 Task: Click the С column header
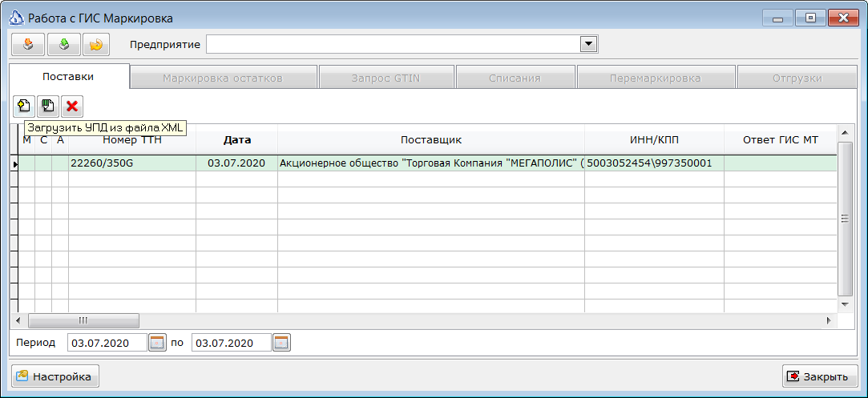click(x=43, y=140)
